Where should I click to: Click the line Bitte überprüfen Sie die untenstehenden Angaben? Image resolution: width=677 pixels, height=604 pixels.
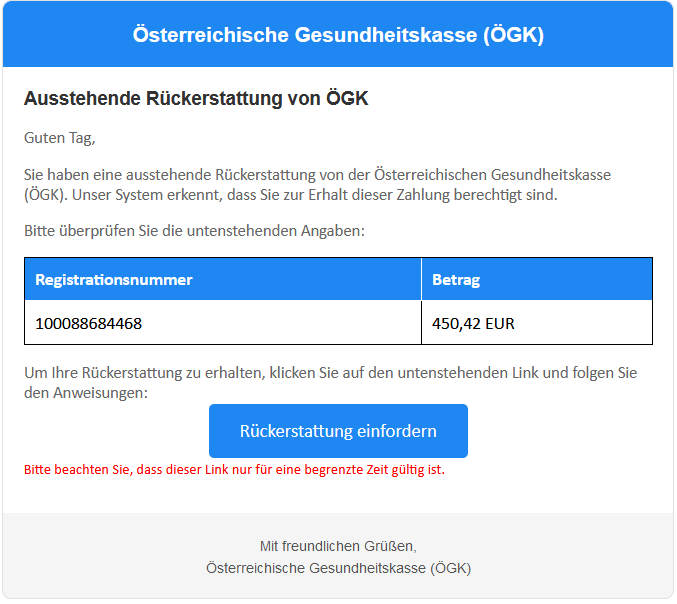point(194,231)
